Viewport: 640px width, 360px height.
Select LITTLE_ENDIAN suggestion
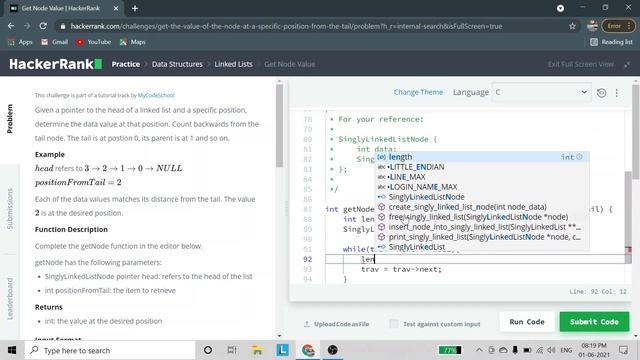pos(482,167)
